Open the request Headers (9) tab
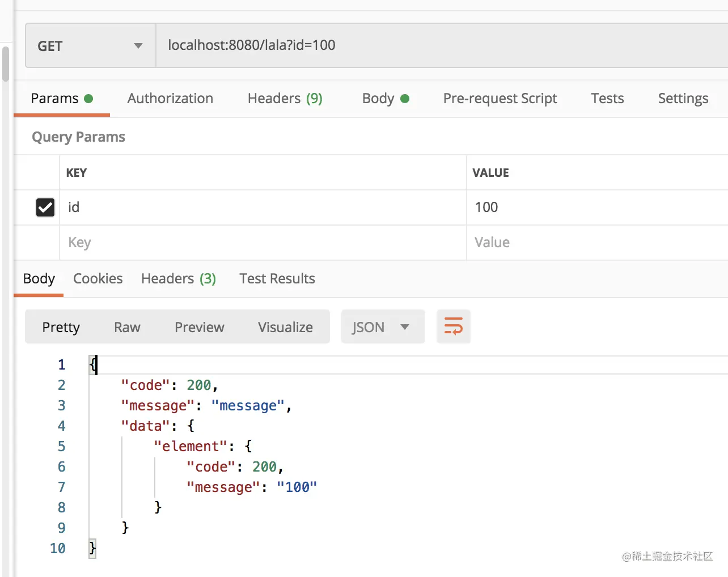 point(285,99)
